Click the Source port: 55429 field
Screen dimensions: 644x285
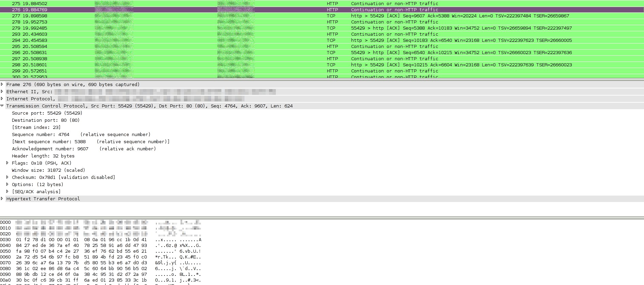[47, 113]
